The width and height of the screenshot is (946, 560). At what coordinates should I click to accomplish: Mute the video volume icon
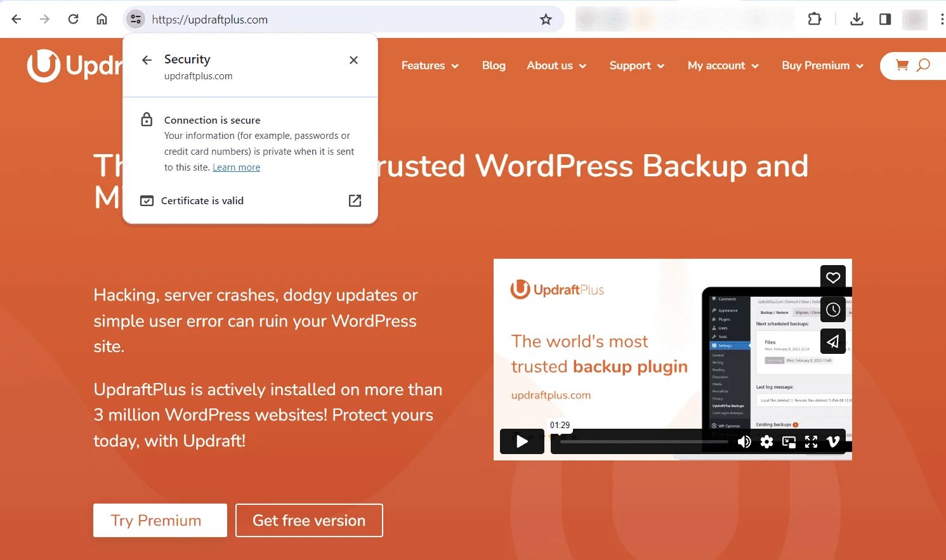click(744, 441)
